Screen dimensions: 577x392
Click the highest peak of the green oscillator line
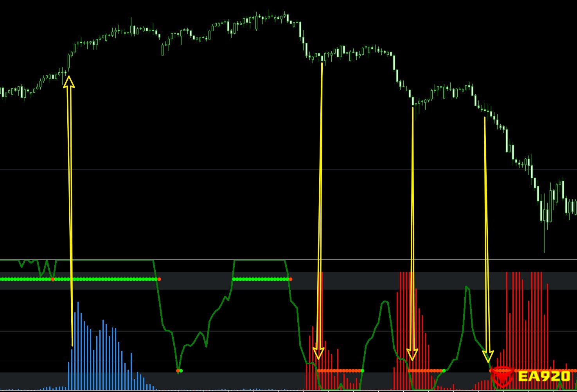[x=466, y=287]
